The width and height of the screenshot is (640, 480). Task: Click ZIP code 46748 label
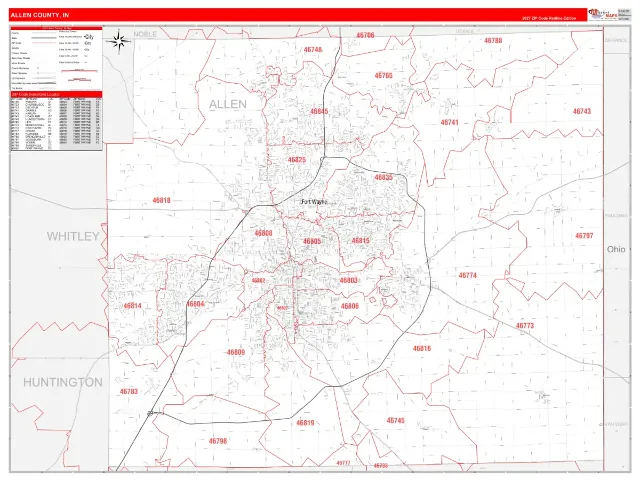(x=313, y=50)
